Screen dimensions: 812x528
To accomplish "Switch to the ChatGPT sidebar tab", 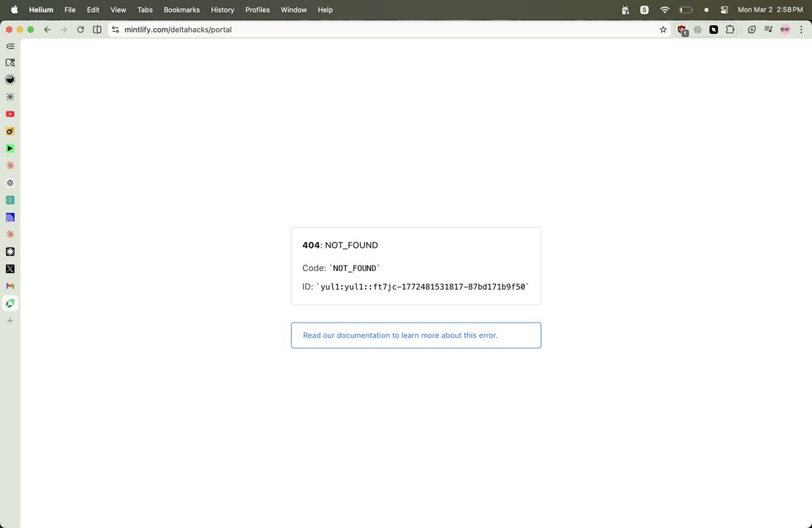I will click(x=10, y=183).
